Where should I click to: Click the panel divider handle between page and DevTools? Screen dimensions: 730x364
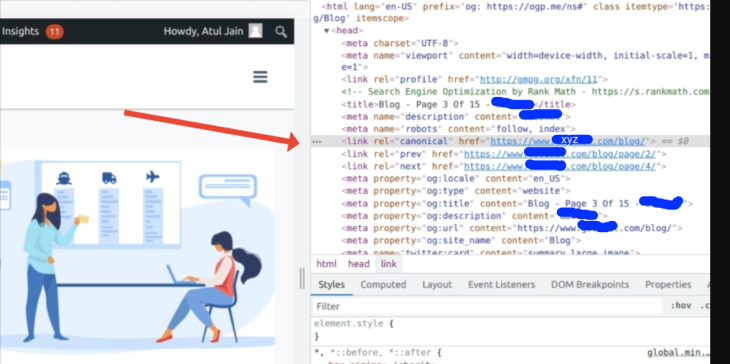coord(302,278)
